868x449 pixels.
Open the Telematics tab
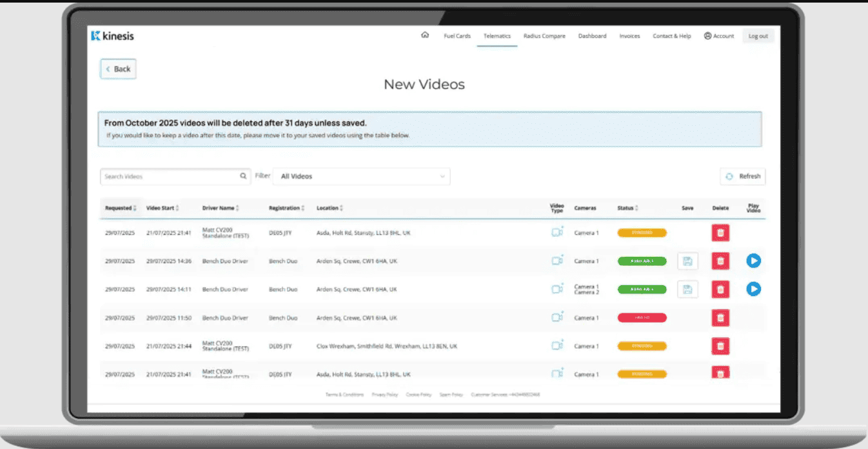[497, 36]
